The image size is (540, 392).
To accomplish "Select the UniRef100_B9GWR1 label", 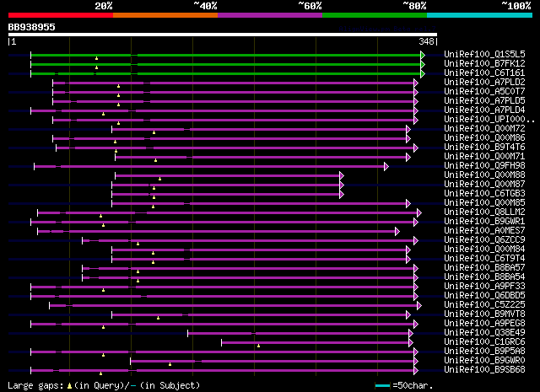I will (x=484, y=222).
